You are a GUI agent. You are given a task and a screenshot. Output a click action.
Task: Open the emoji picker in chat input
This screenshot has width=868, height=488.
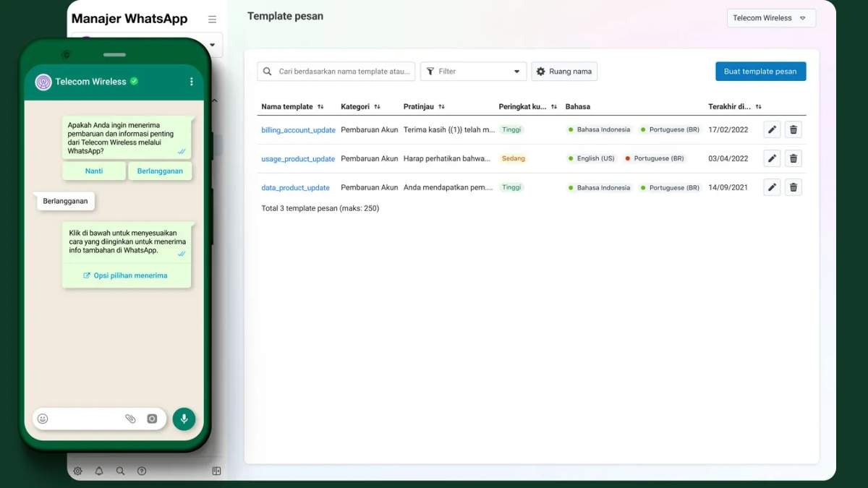click(x=43, y=419)
